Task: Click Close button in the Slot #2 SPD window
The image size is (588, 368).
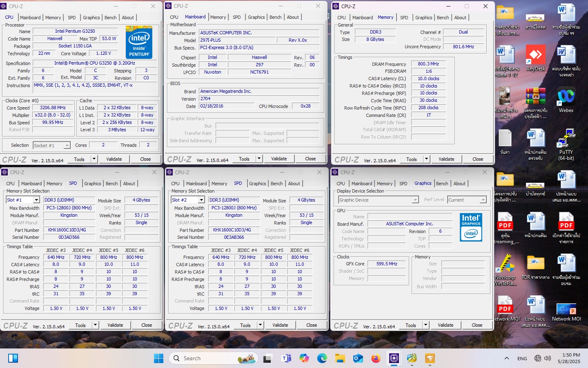Action: point(312,325)
